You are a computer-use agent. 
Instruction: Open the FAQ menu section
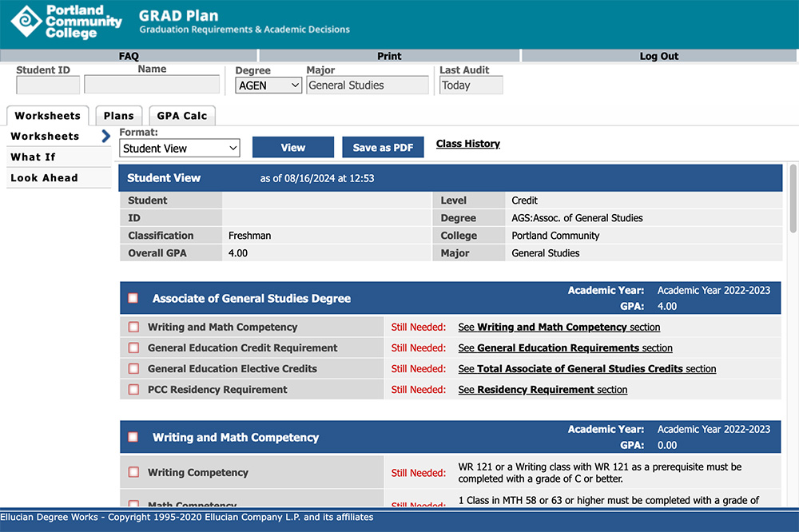click(x=128, y=56)
